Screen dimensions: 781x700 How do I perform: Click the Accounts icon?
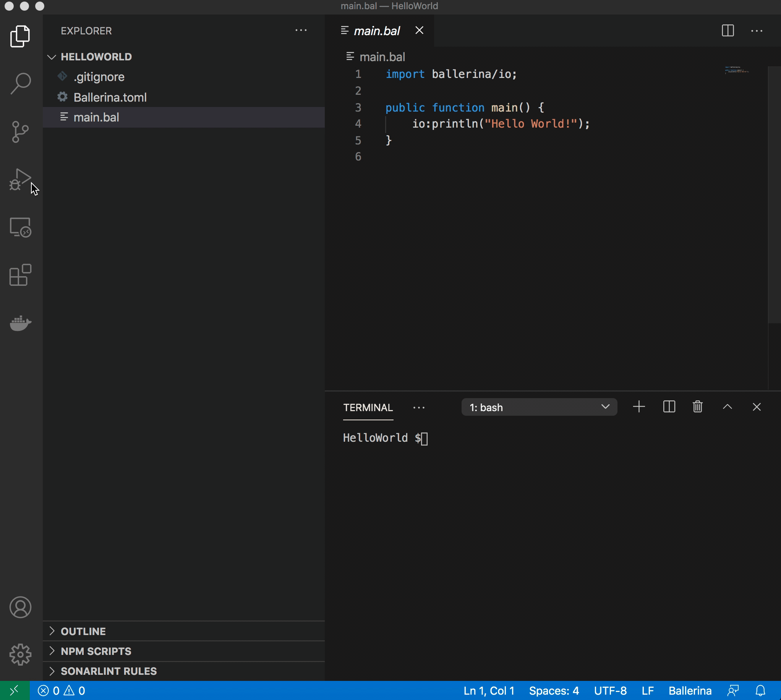[20, 607]
